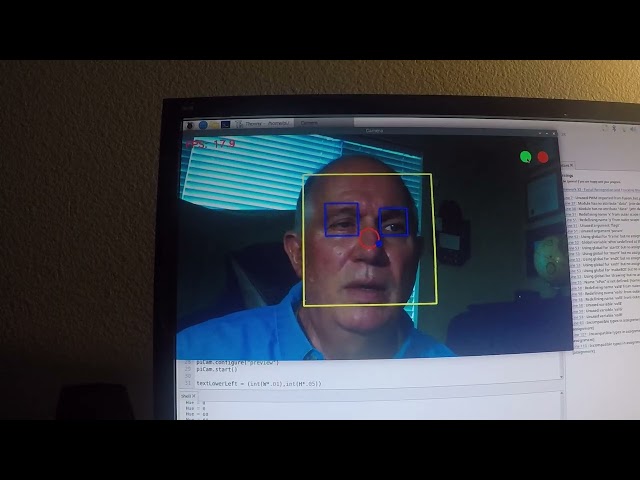640x480 pixels.
Task: Launch the terminal from the taskbar
Action: pyautogui.click(x=225, y=124)
